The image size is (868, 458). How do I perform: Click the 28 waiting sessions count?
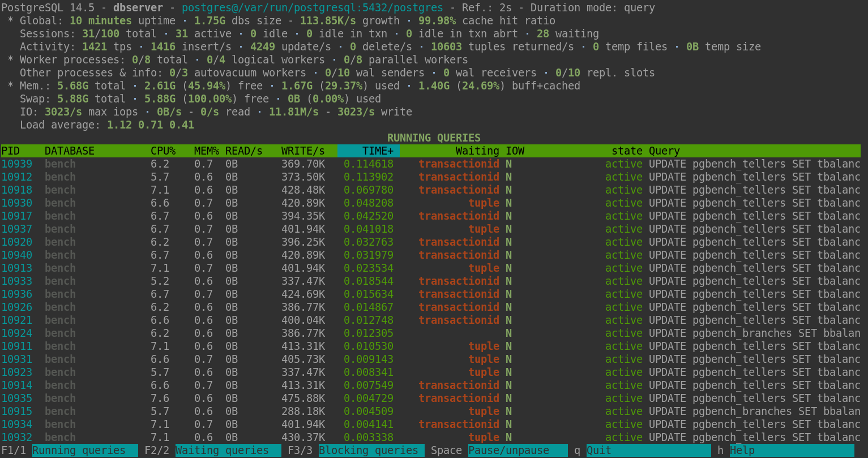click(543, 34)
